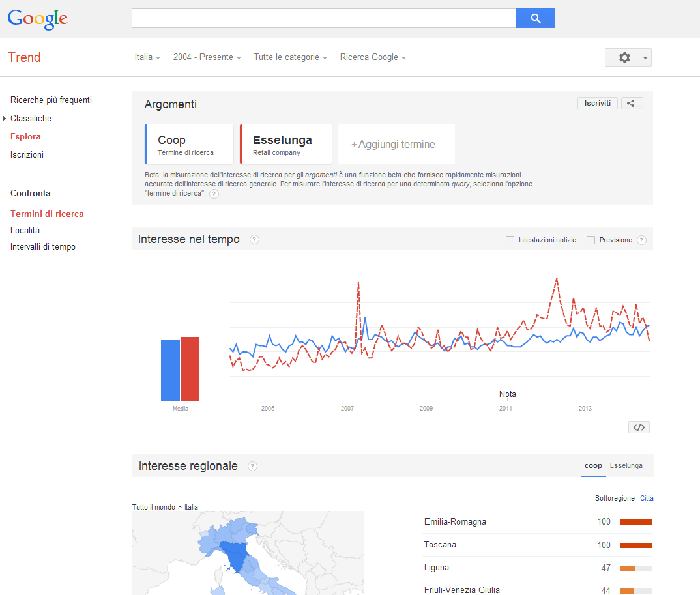Click the Città link
700x595 pixels.
(647, 498)
